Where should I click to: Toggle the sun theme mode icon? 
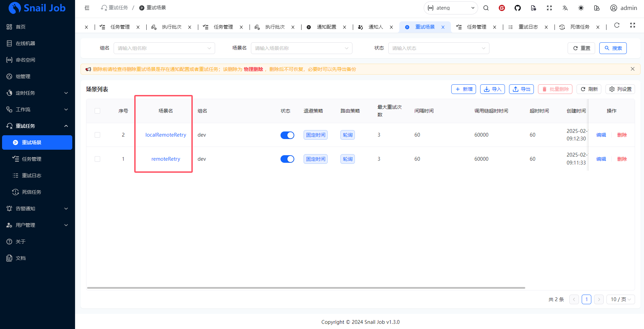coord(581,8)
